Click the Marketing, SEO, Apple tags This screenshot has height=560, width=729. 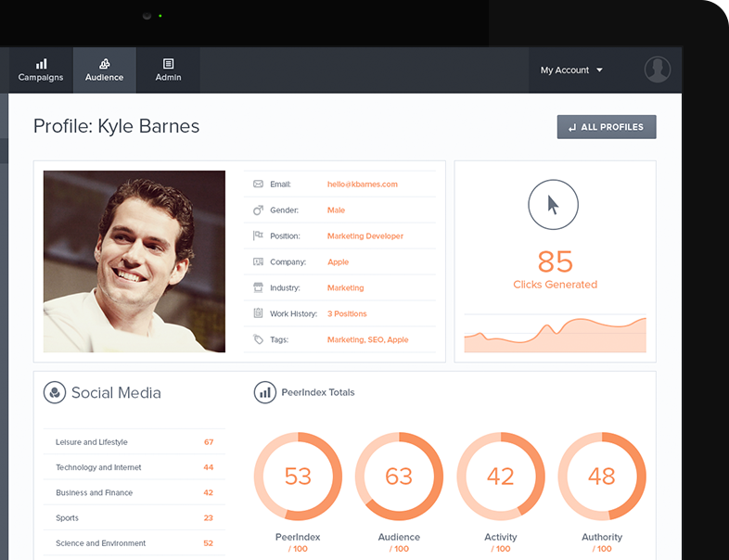click(x=368, y=339)
